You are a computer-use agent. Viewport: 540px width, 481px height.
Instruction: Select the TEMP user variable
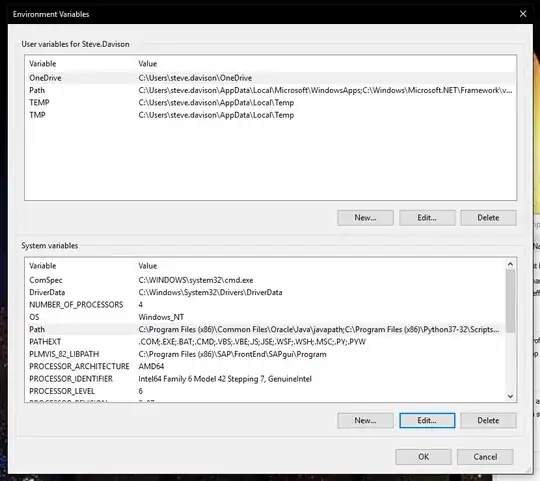[270, 103]
